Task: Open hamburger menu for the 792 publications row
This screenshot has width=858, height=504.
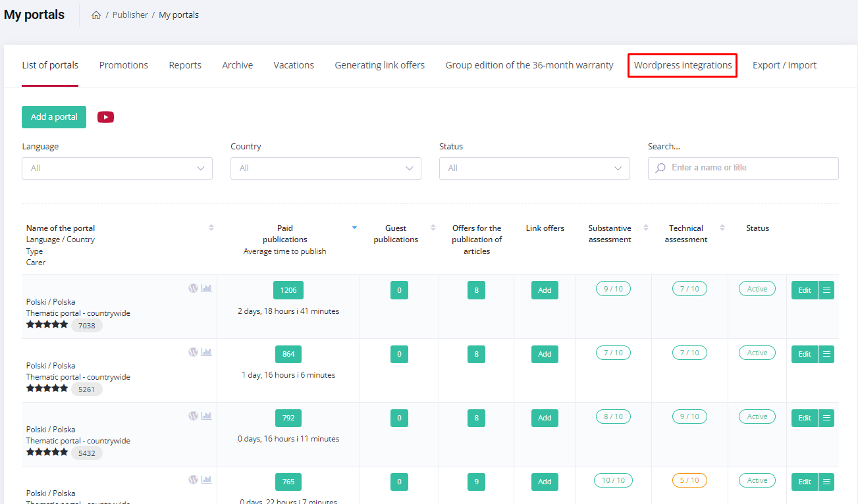Action: (x=826, y=418)
